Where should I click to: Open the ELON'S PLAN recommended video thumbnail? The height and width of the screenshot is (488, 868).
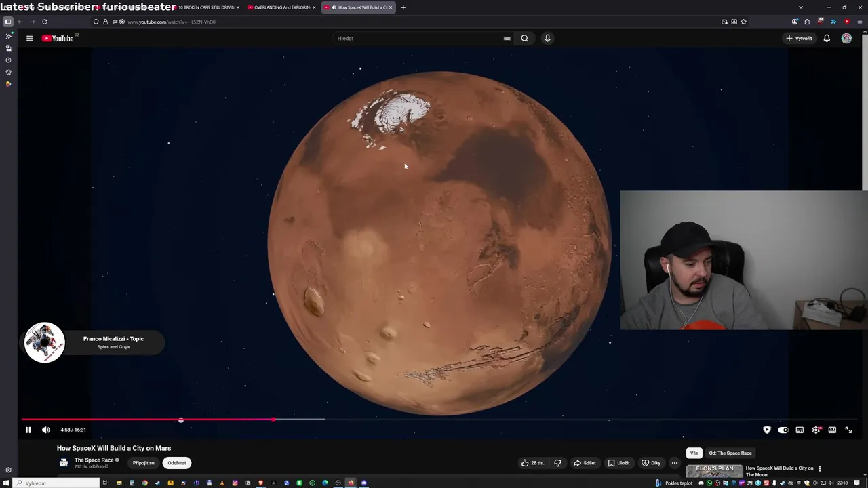[715, 471]
